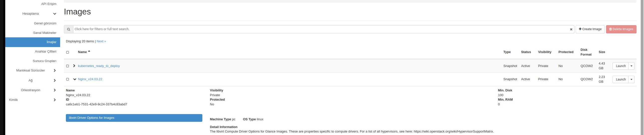Expand the Kimlik sidebar section
Screen dimensions: 644x135
54,100
